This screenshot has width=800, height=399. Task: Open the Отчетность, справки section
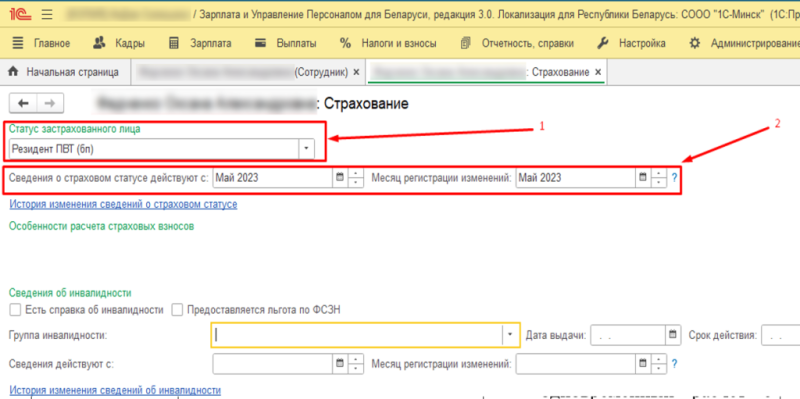click(x=517, y=43)
